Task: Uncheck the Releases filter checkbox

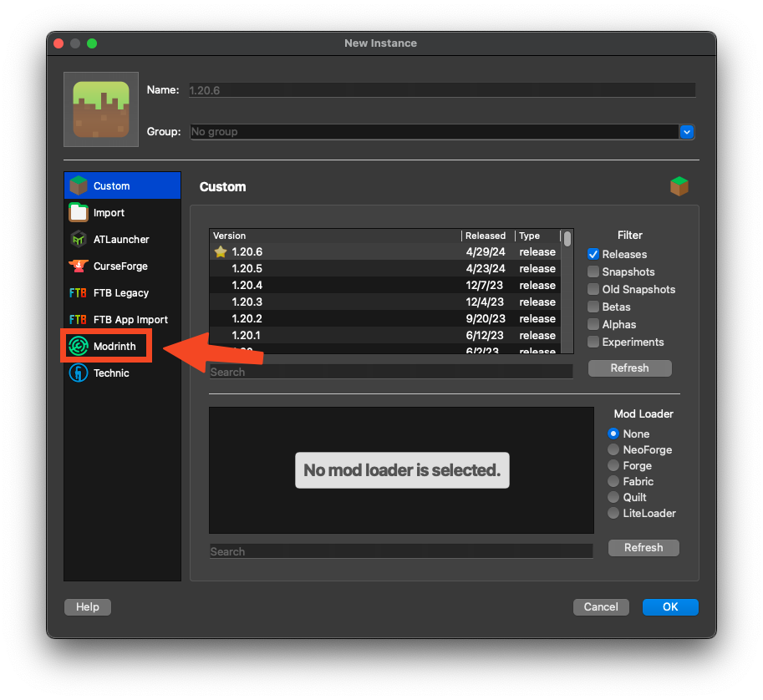Action: tap(593, 255)
